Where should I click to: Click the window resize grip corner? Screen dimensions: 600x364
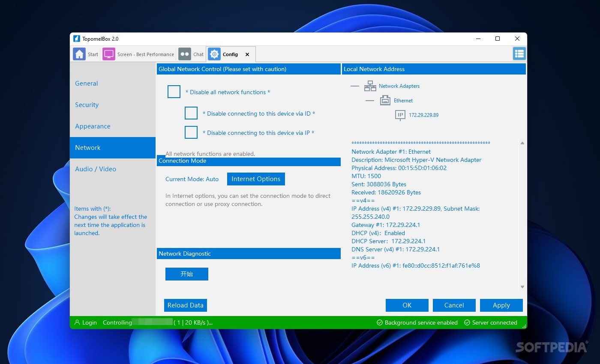point(524,326)
